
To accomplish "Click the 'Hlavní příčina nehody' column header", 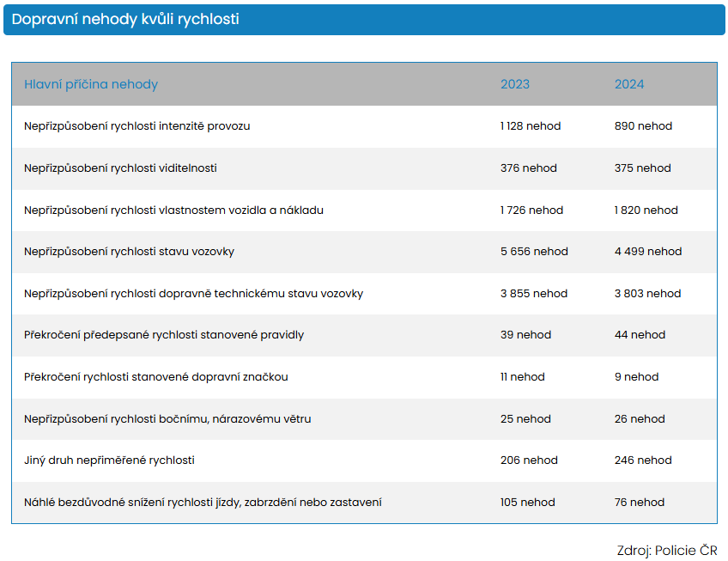I will (91, 84).
